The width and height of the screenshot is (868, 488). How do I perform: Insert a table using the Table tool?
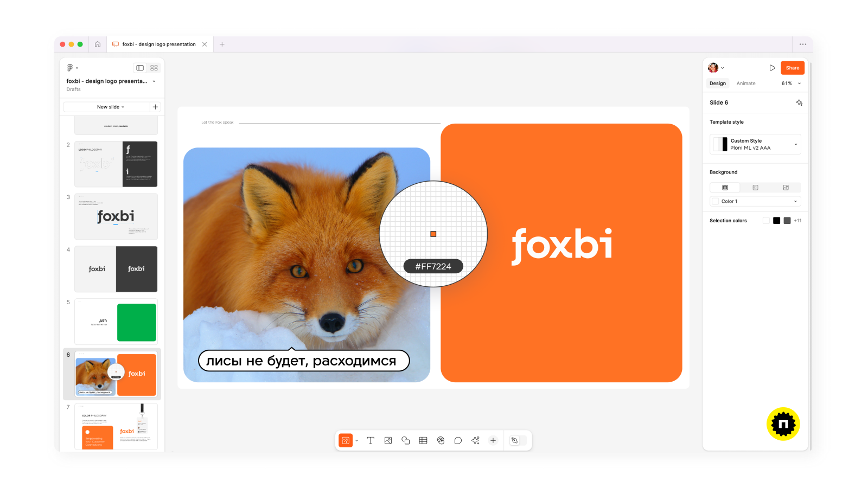pyautogui.click(x=423, y=440)
